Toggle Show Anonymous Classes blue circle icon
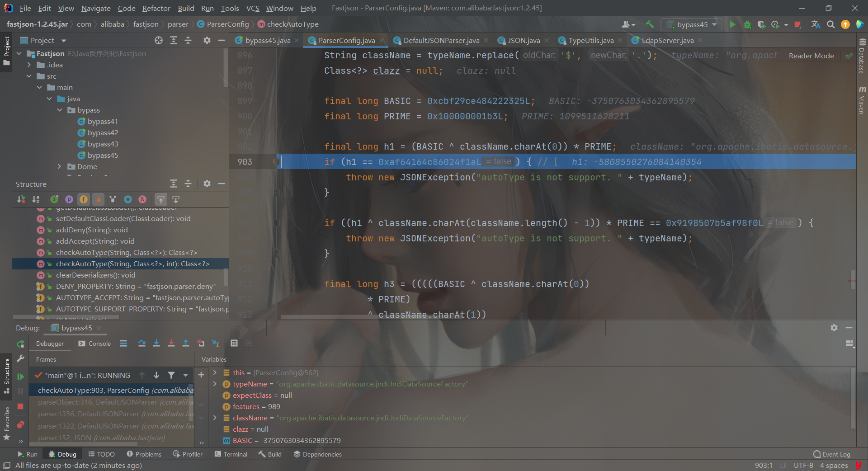Viewport: 868px width, 471px height. (128, 199)
